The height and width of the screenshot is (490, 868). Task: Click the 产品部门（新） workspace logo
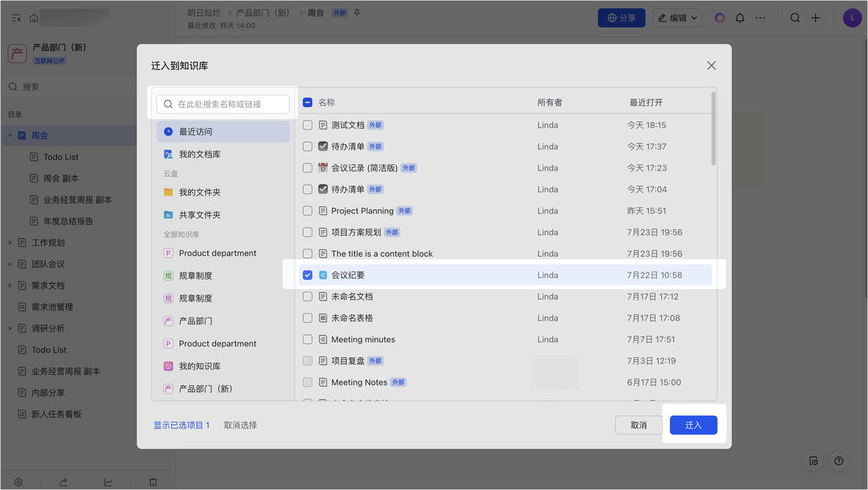(17, 54)
